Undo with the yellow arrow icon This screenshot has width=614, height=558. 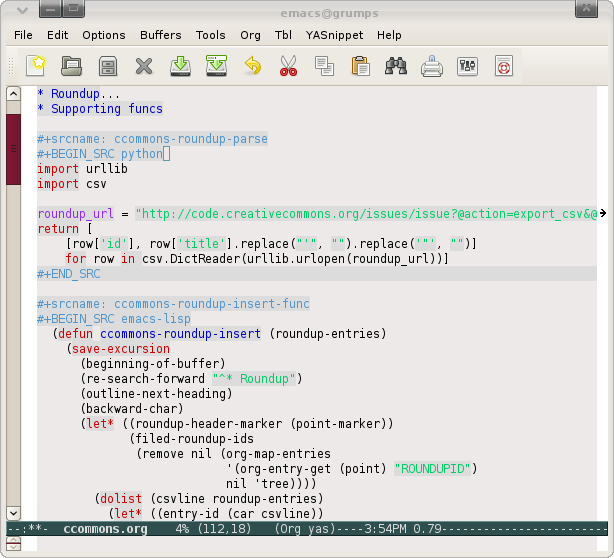click(253, 66)
